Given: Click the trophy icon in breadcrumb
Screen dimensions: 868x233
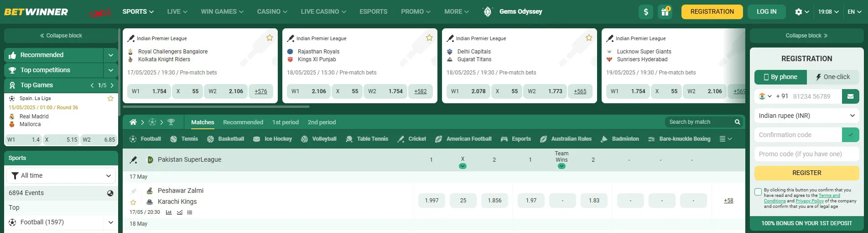Looking at the screenshot, I should tap(171, 122).
